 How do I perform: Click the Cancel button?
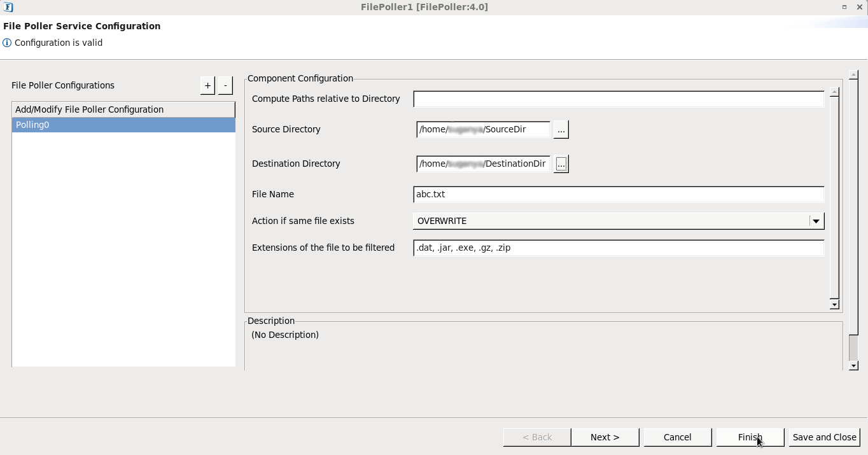point(677,437)
